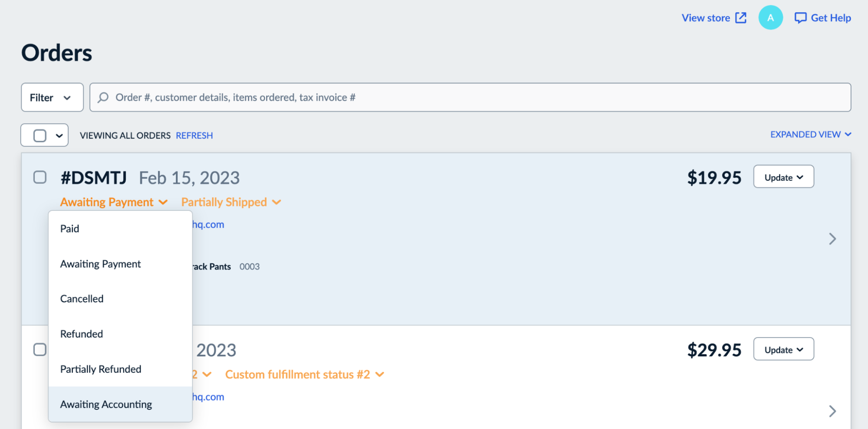Expand the Expanded View selector
This screenshot has width=868, height=429.
pyautogui.click(x=810, y=134)
